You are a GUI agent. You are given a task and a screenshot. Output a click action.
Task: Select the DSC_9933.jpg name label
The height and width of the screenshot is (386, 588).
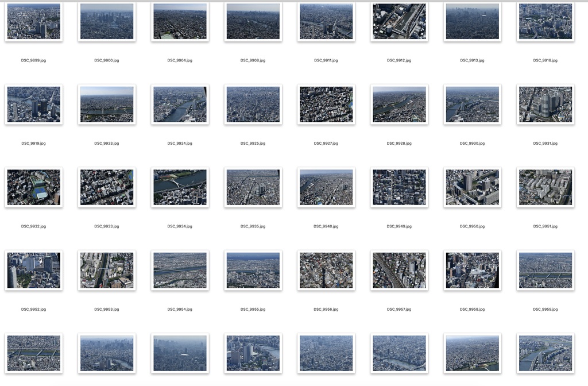(107, 226)
